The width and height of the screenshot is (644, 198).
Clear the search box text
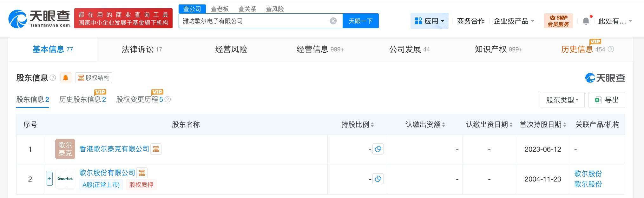point(333,21)
